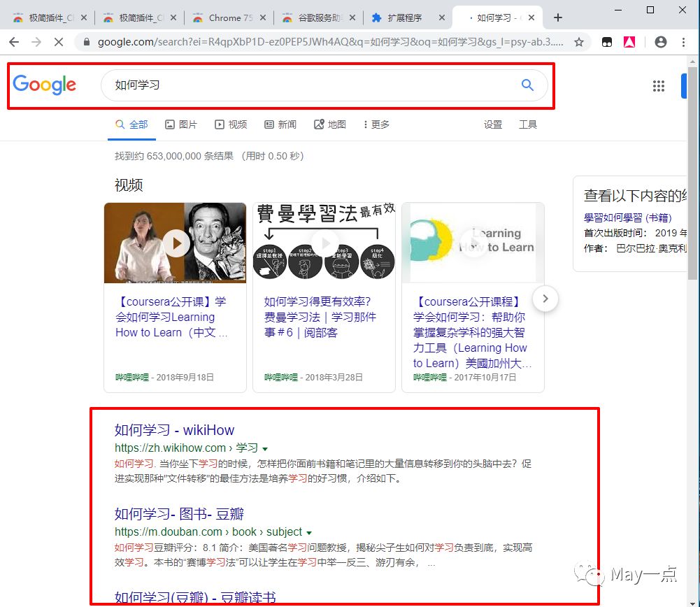The width and height of the screenshot is (700, 607).
Task: Open the Chrome profile avatar icon
Action: 661,42
